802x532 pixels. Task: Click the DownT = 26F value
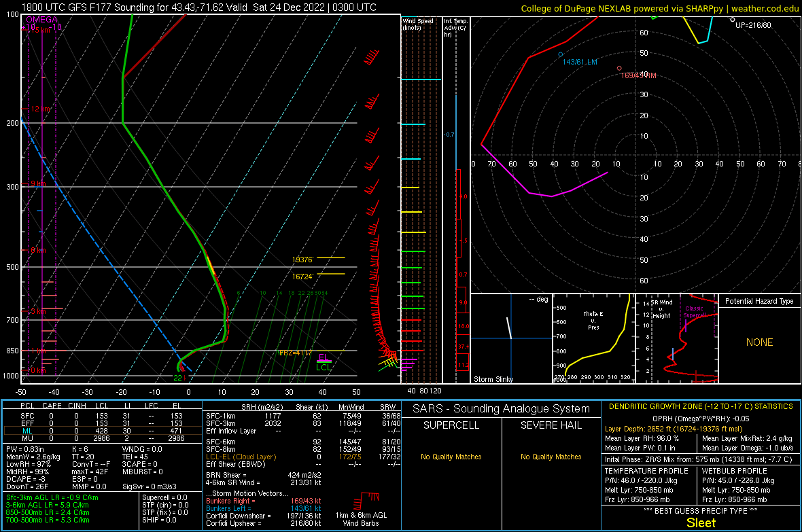click(27, 487)
